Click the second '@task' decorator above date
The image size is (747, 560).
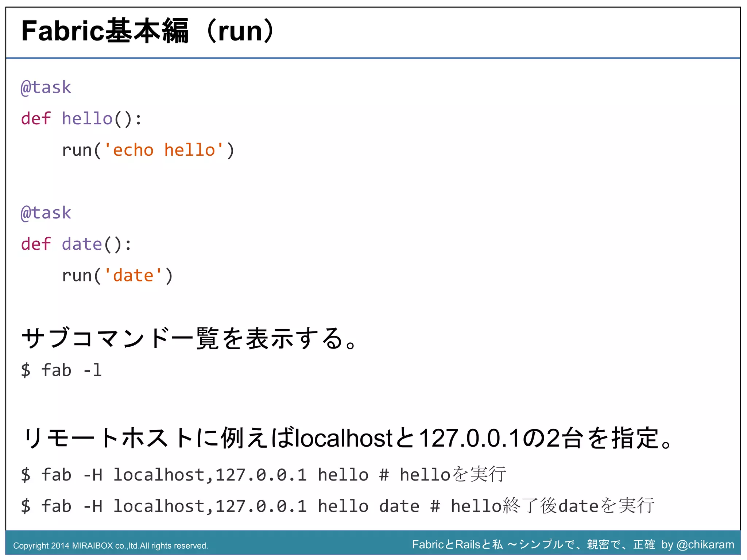[46, 213]
